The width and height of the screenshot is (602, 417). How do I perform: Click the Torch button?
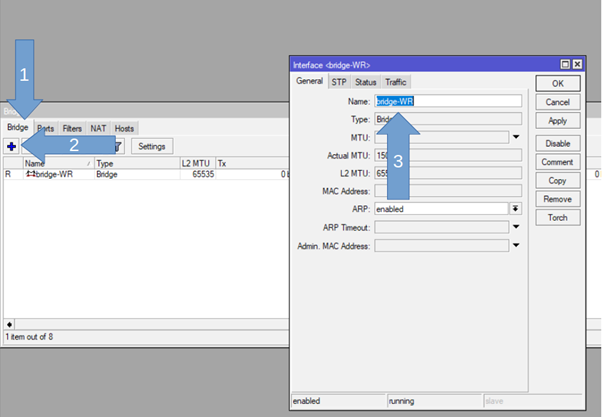click(x=557, y=217)
